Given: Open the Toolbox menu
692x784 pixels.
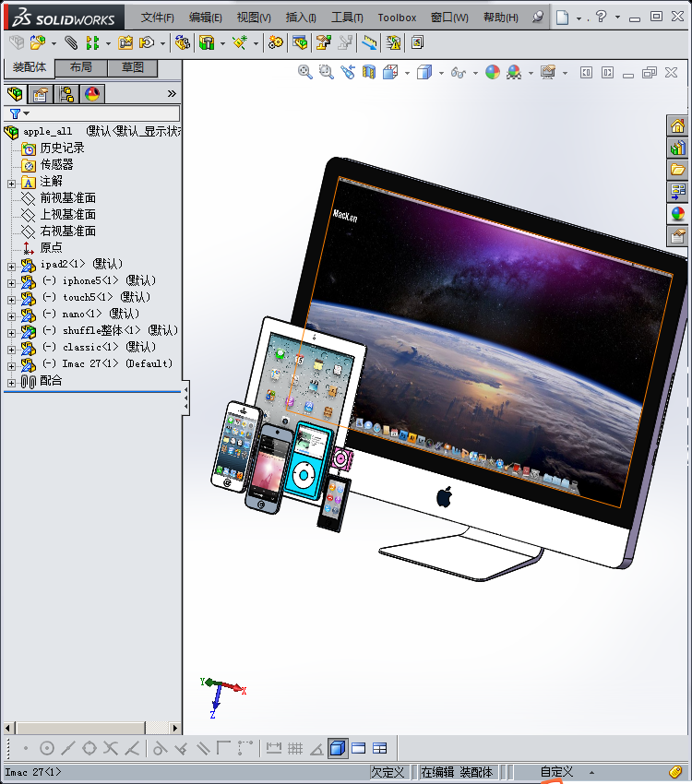Looking at the screenshot, I should pos(397,18).
